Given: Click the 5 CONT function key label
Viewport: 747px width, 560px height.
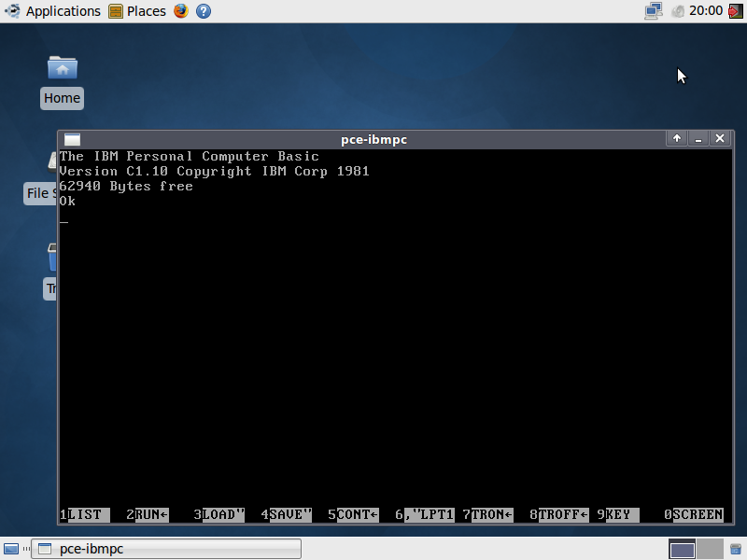Looking at the screenshot, I should [354, 515].
